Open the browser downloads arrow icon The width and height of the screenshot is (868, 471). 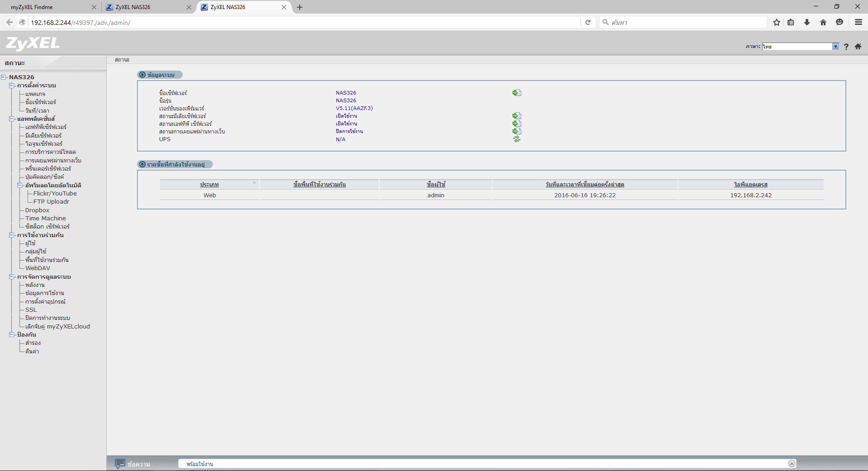(x=807, y=22)
